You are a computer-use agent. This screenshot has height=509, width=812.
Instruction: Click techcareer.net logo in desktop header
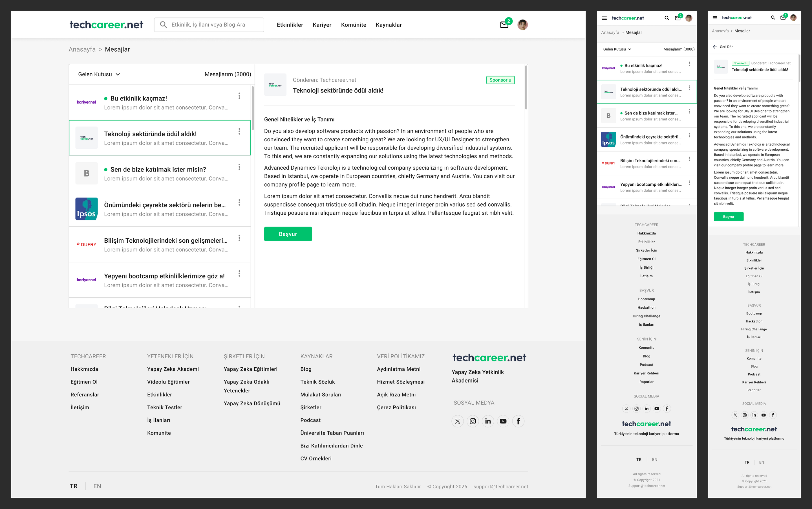point(106,25)
